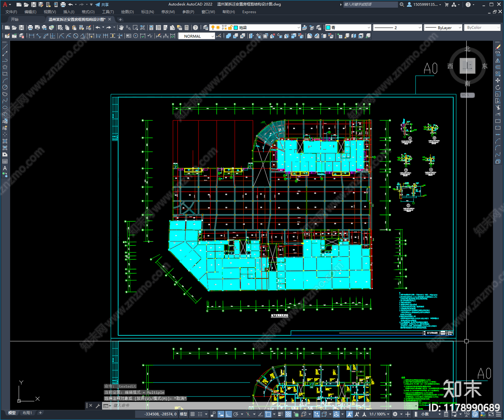Click the cyan color control swatch

coord(328,28)
